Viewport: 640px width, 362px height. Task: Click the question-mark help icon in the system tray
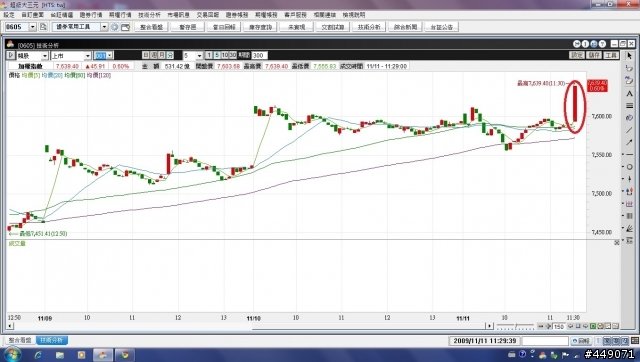(522, 354)
